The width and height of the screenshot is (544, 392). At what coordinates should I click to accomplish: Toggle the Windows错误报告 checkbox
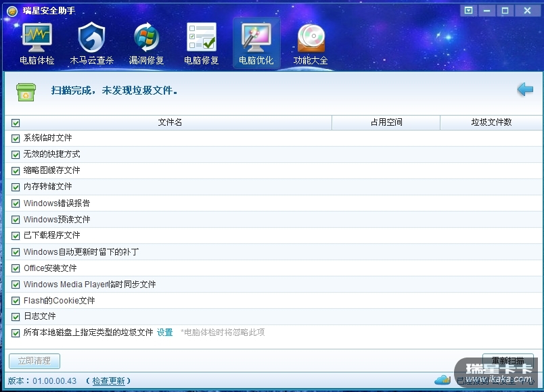click(16, 203)
